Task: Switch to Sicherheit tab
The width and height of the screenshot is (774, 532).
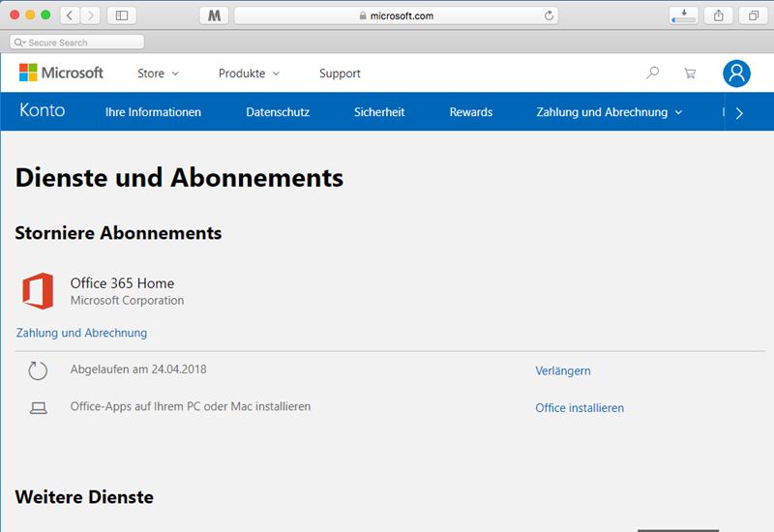Action: (x=379, y=112)
